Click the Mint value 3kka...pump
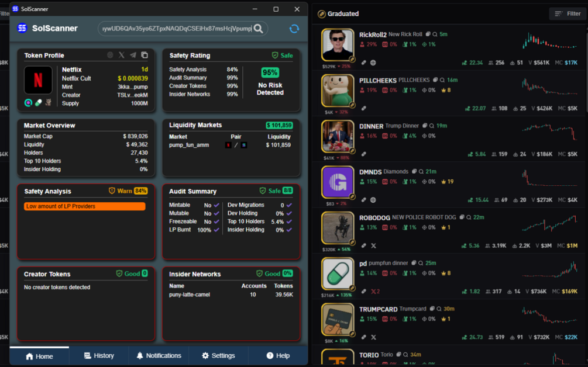588x367 pixels. pyautogui.click(x=133, y=86)
